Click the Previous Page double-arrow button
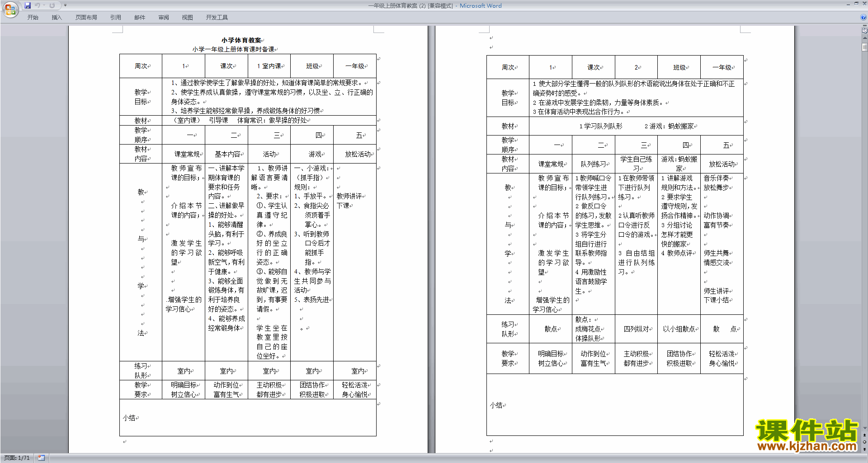The image size is (868, 463). click(x=864, y=435)
